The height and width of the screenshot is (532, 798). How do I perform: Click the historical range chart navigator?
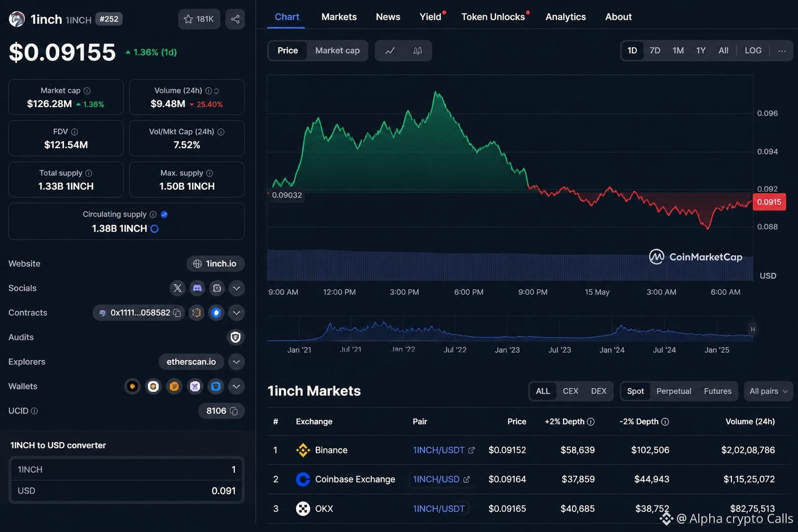click(x=510, y=329)
